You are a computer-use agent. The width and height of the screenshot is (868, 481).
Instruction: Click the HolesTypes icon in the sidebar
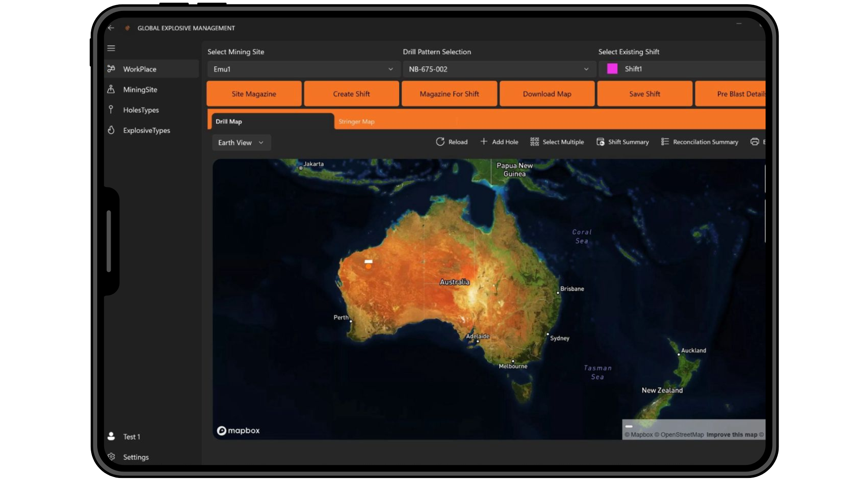coord(111,110)
